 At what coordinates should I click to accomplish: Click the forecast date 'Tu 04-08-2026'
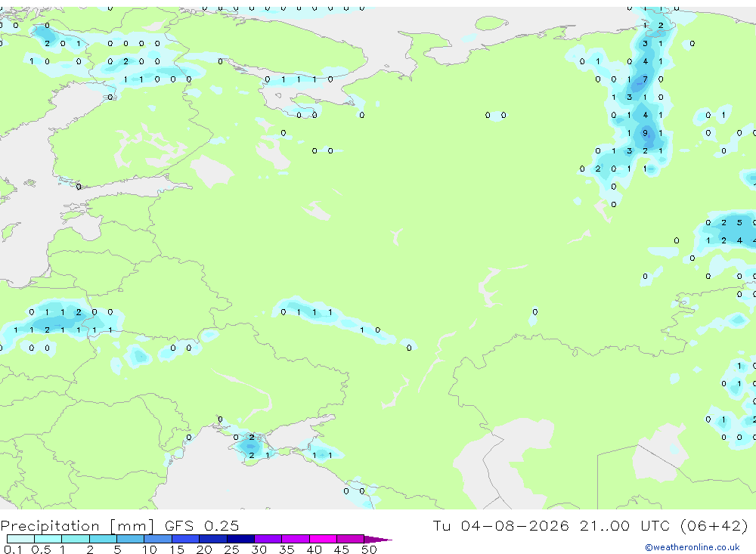coord(500,525)
